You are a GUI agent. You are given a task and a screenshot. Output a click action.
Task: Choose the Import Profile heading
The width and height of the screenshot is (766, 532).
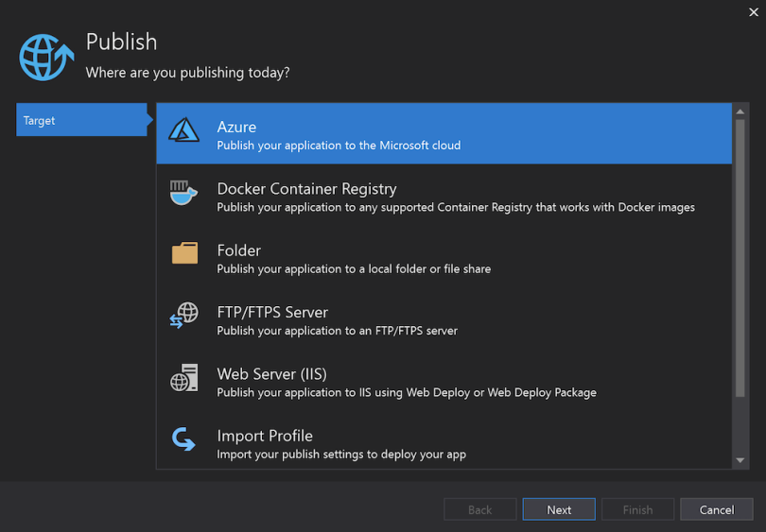coord(265,436)
